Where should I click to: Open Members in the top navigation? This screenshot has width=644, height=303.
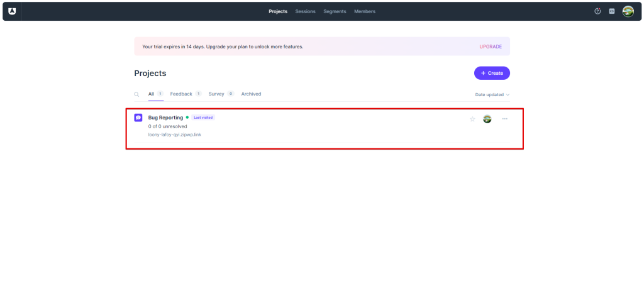(x=365, y=11)
